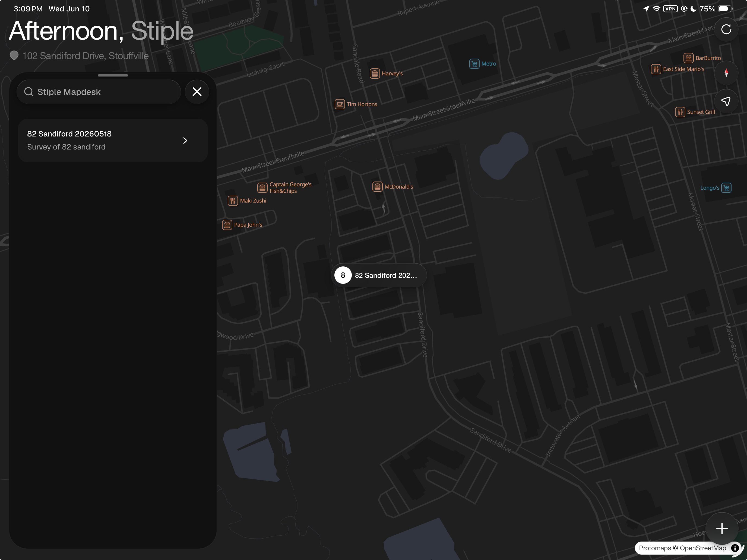
Task: Tap the battery indicator in status bar
Action: (725, 9)
